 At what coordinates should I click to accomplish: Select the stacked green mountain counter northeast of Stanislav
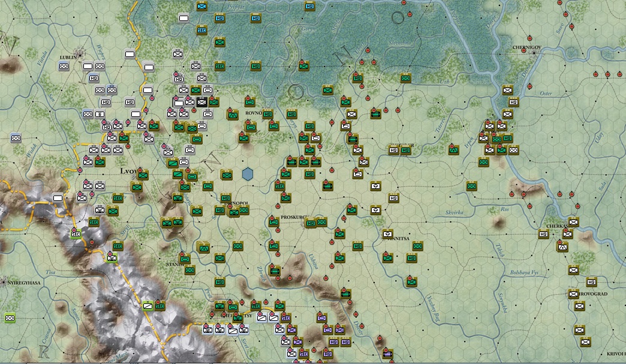(x=204, y=248)
